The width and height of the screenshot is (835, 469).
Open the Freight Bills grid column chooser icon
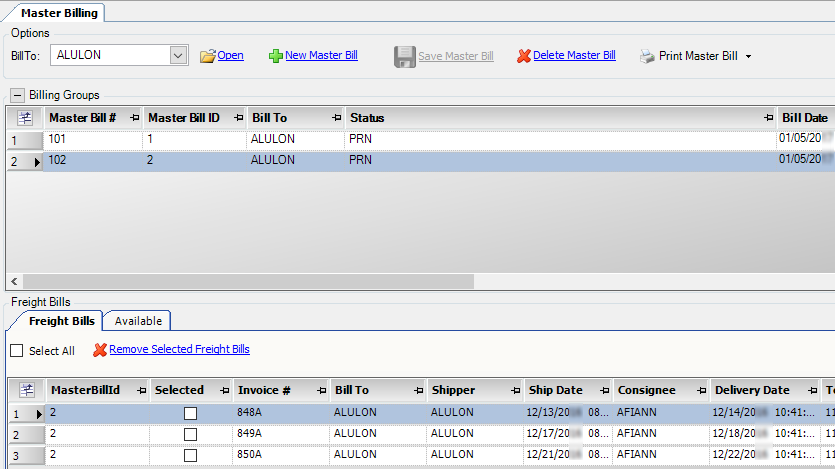point(27,390)
